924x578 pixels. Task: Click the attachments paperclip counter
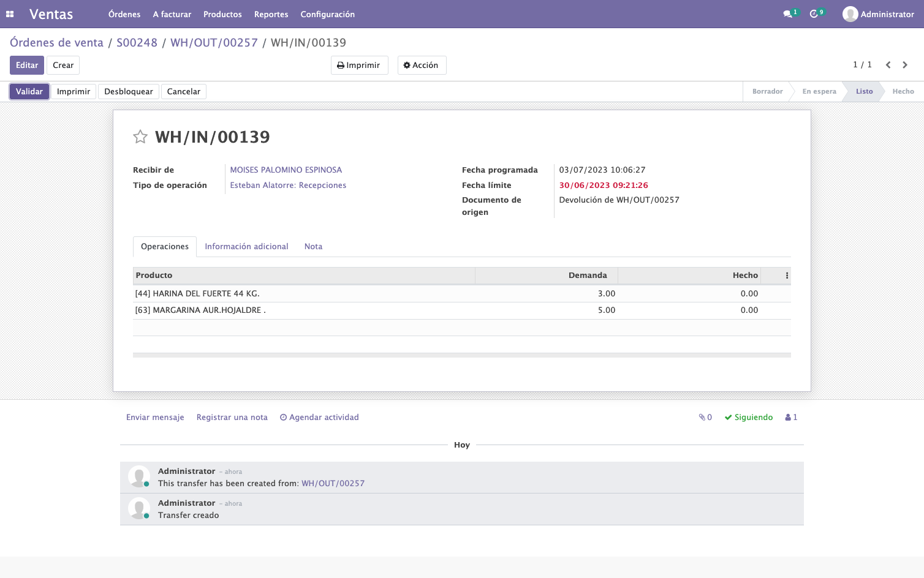click(x=705, y=418)
